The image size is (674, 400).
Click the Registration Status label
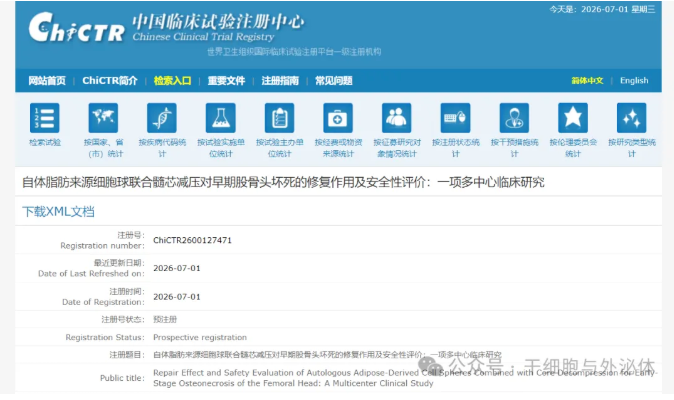point(105,337)
